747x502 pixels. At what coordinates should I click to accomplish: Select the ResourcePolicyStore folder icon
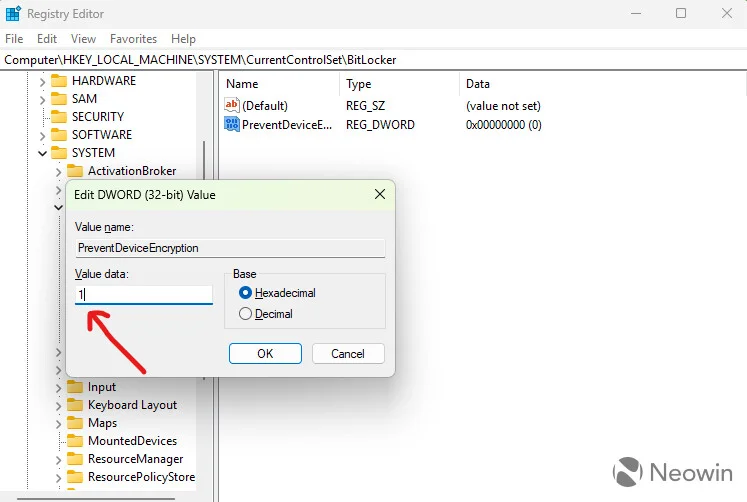pos(75,477)
